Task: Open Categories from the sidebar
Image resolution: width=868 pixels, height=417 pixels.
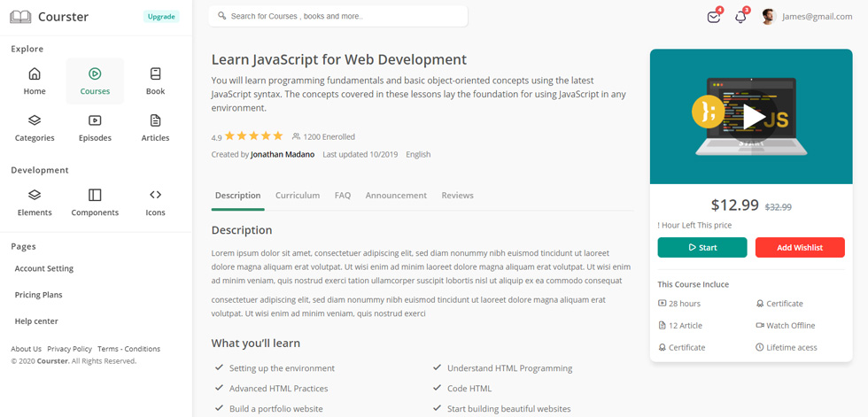Action: pyautogui.click(x=35, y=128)
